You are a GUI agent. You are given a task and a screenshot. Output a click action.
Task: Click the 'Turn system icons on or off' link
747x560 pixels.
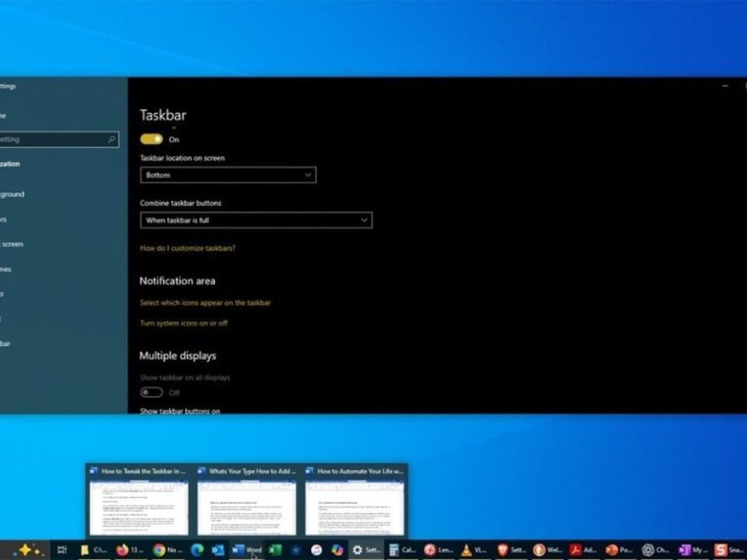pyautogui.click(x=184, y=323)
